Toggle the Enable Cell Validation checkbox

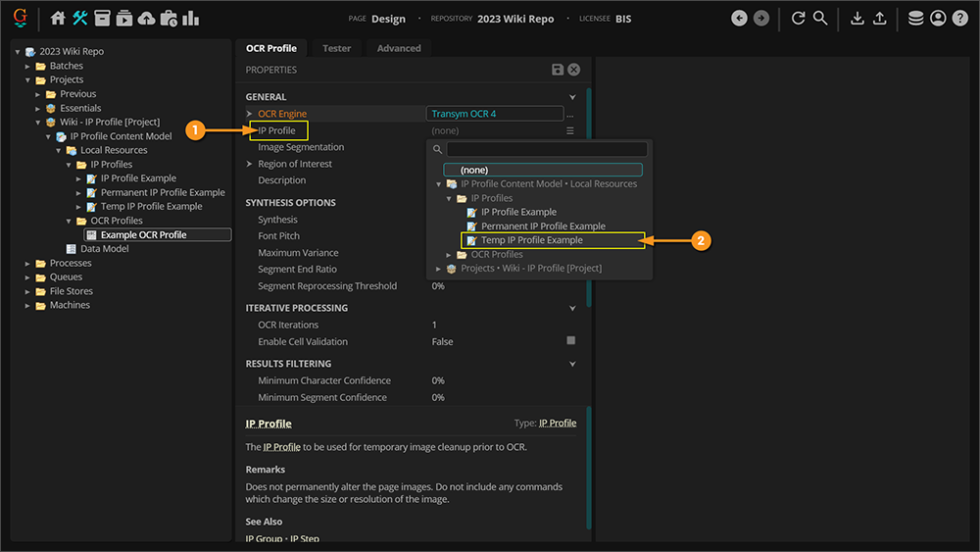[571, 341]
